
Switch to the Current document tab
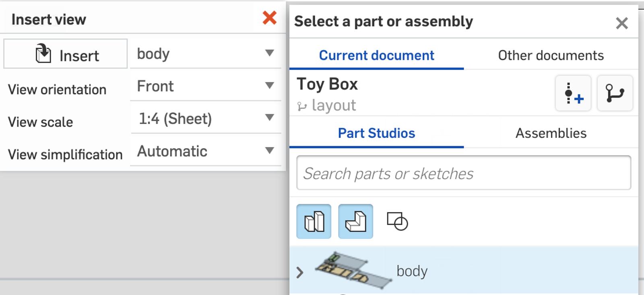coord(376,55)
